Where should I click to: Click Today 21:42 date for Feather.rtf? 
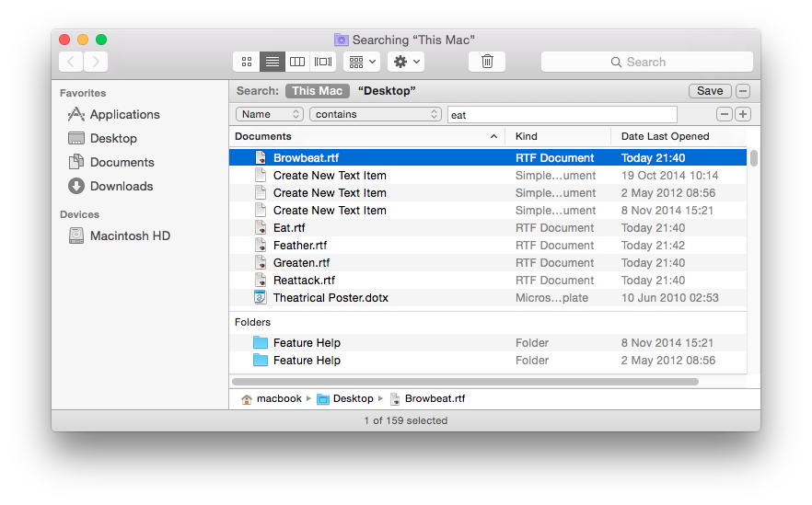pyautogui.click(x=653, y=246)
